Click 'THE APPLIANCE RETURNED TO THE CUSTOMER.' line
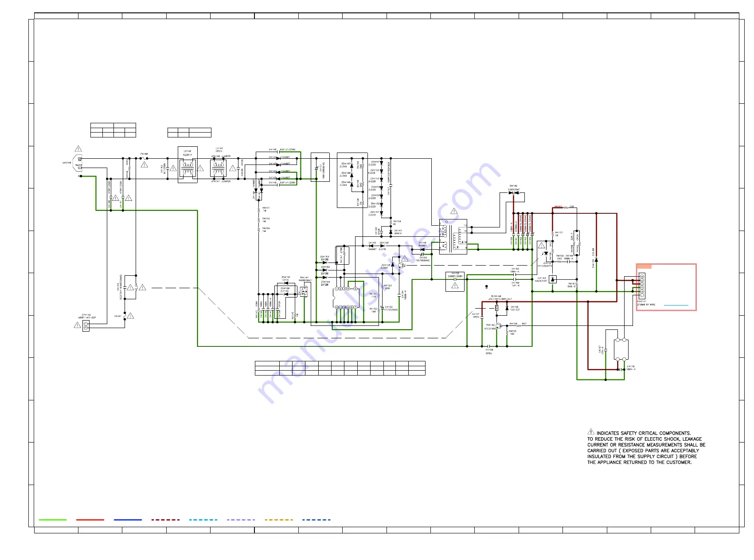The height and width of the screenshot is (560, 754). click(640, 462)
